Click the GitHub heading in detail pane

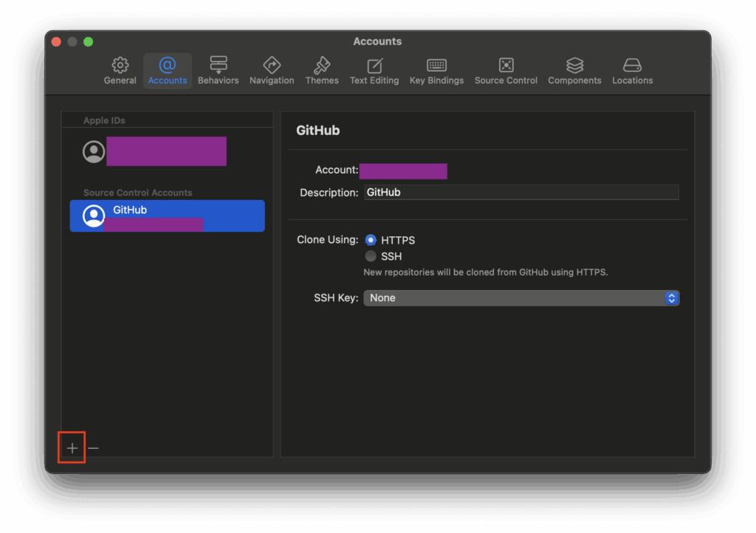[x=317, y=131]
